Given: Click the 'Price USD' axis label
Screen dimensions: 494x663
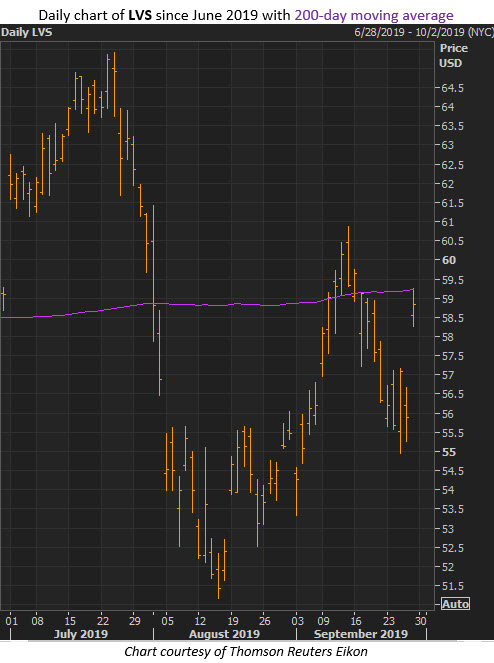Looking at the screenshot, I should click(453, 56).
